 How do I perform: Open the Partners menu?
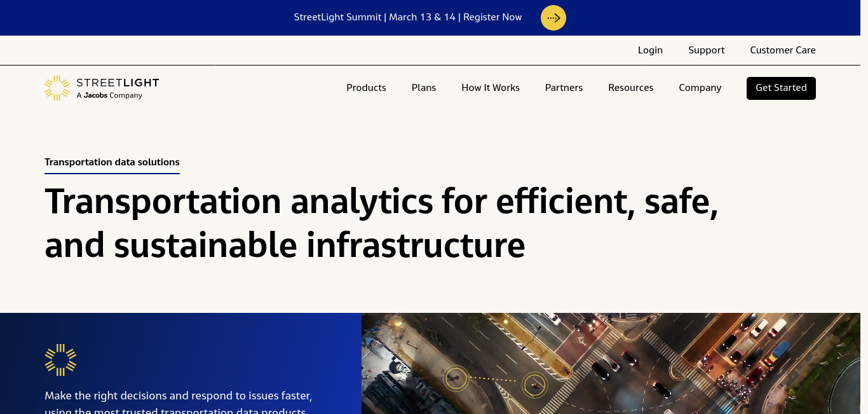(x=564, y=88)
